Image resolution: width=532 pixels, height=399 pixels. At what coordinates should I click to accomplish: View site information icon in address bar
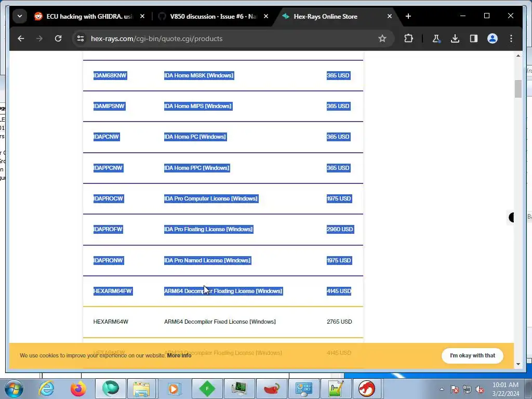pos(81,38)
